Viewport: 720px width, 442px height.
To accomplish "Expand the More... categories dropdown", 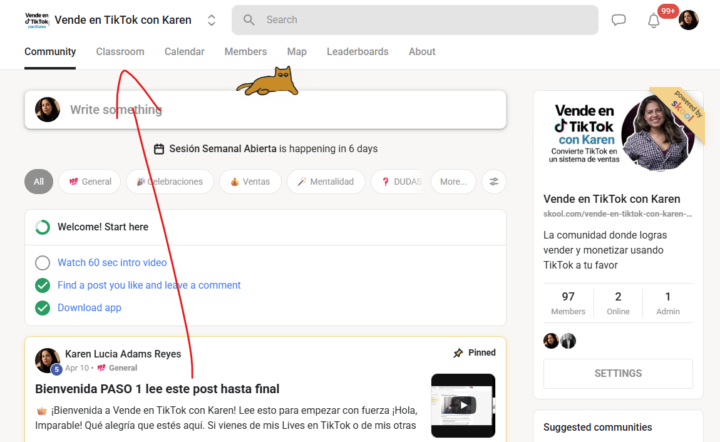I will [453, 182].
